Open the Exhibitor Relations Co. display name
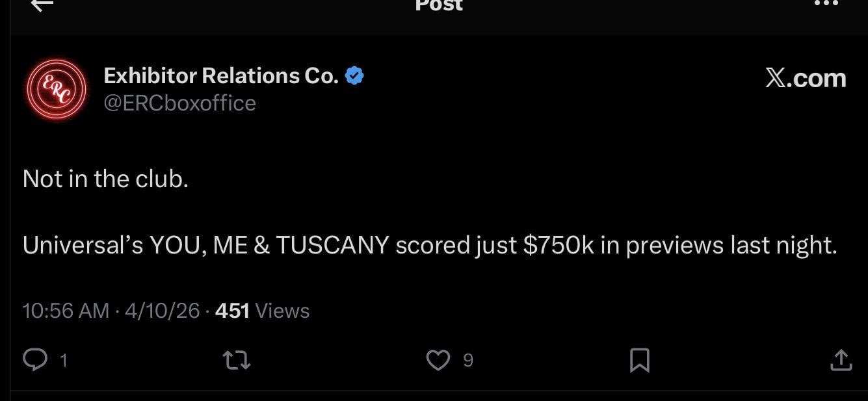This screenshot has height=401, width=868. point(221,76)
